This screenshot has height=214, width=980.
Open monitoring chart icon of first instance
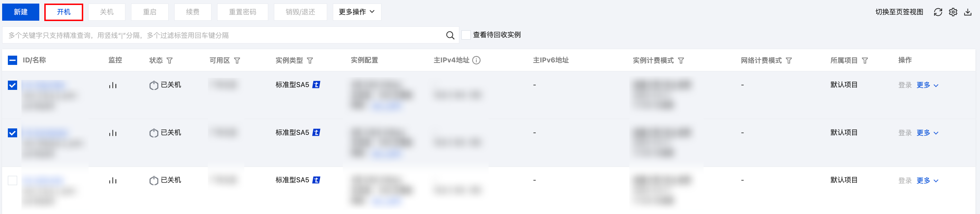[x=112, y=85]
